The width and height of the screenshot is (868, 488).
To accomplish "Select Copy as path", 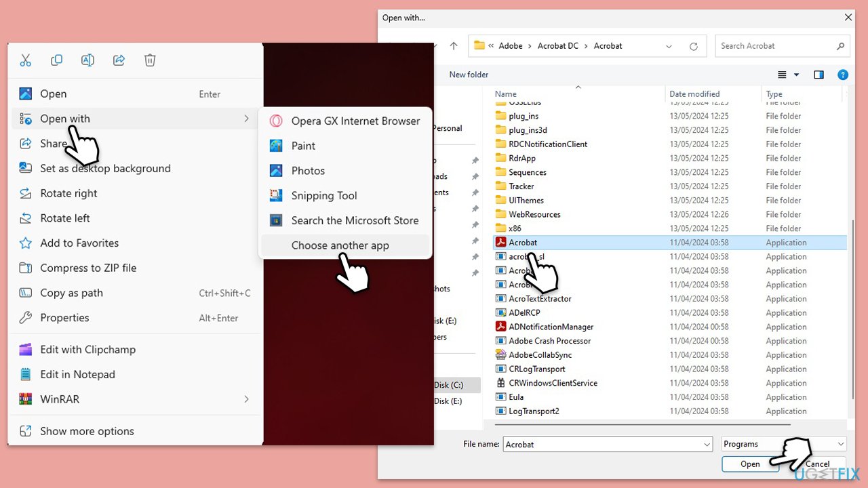I will (x=135, y=293).
